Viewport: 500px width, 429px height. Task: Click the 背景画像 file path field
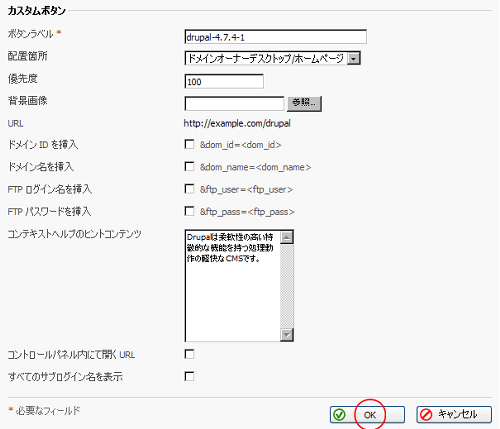234,104
